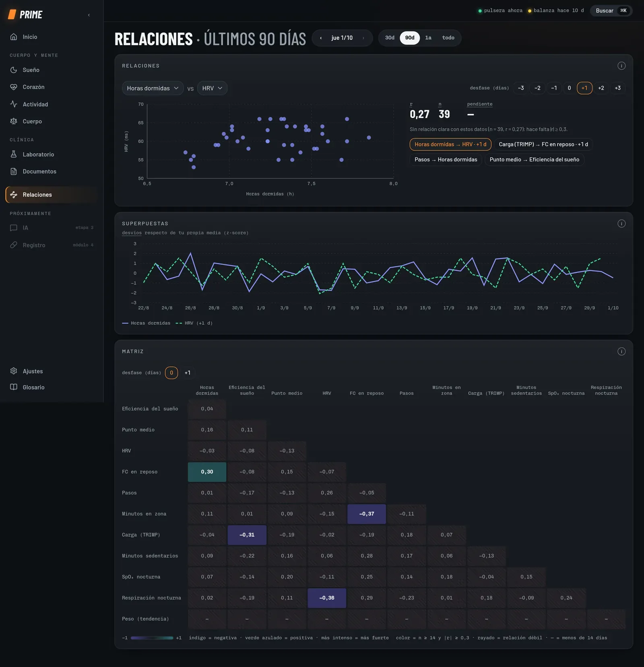This screenshot has width=644, height=667.
Task: Open info icon in Matriz panel
Action: click(x=621, y=352)
